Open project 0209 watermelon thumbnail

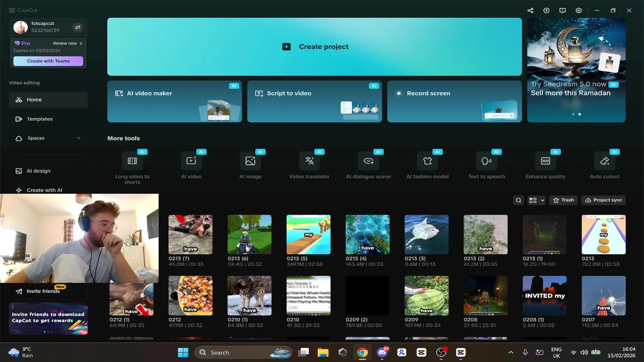[x=427, y=295]
